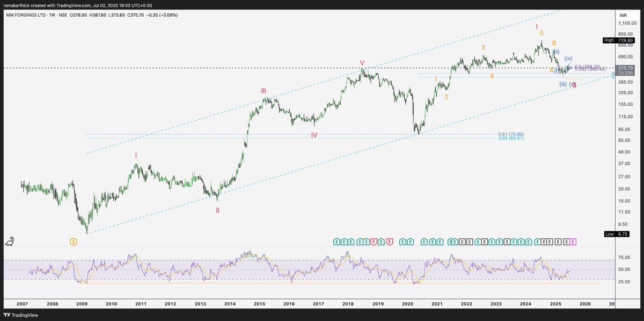
Task: Click the Fibonacci label 0.61 (75.90)
Action: pos(510,134)
